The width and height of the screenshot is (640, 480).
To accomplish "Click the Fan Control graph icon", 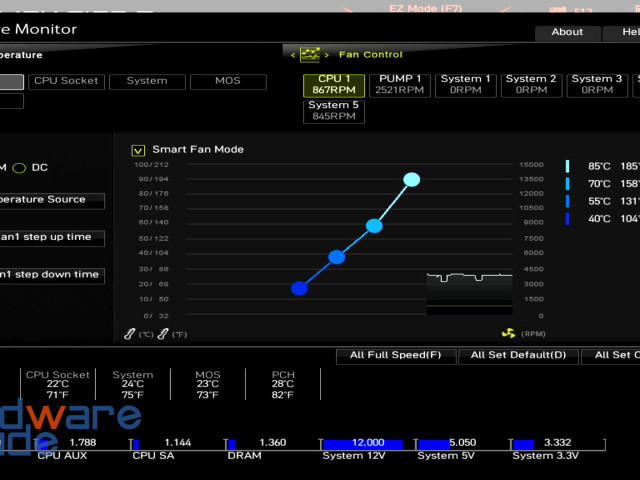I will [310, 54].
